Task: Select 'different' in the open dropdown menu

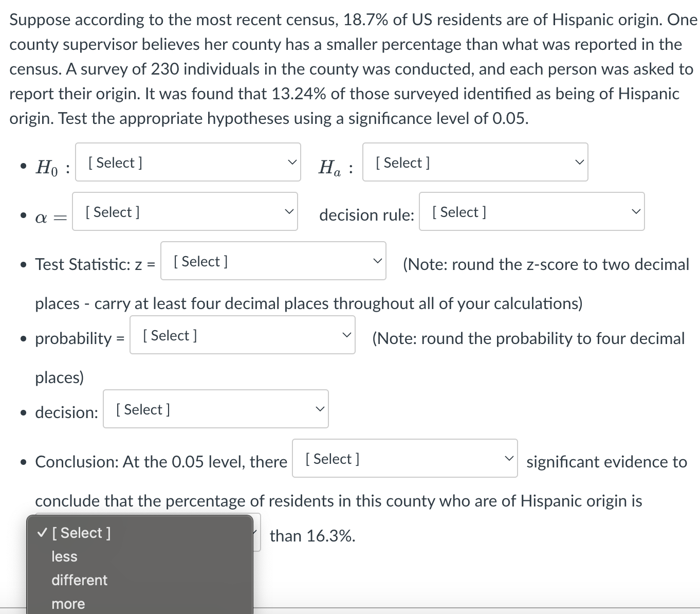Action: click(79, 580)
